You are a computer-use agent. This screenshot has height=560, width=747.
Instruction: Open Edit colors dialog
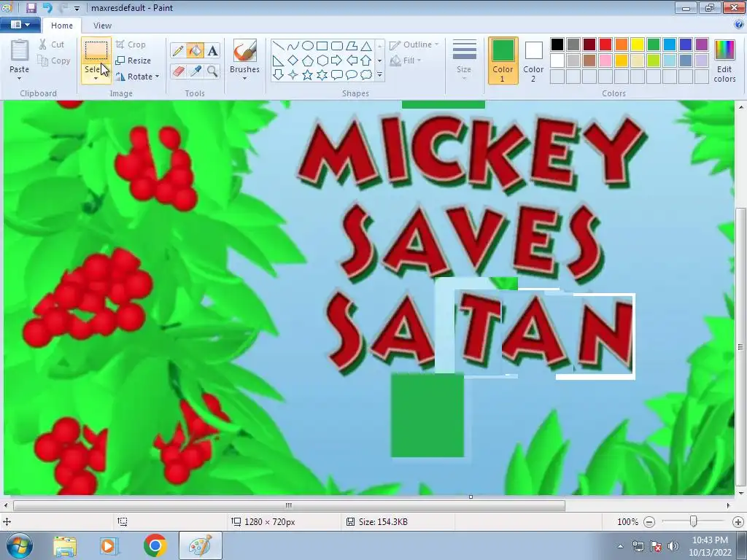724,61
